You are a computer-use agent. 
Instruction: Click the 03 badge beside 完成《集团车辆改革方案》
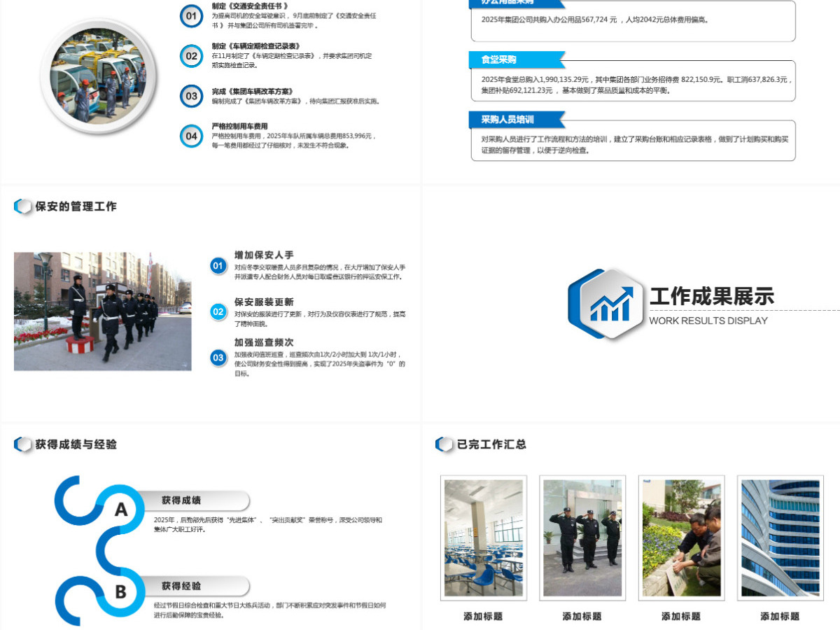pos(191,96)
